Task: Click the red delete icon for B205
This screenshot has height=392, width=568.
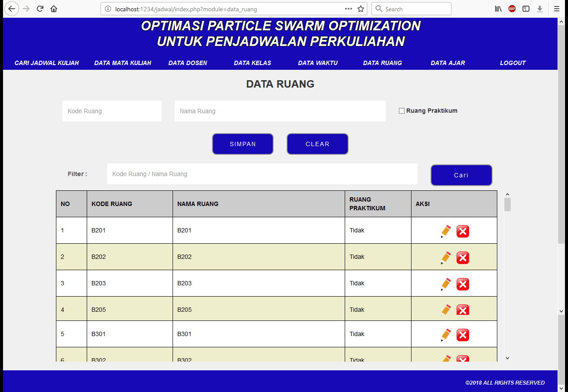Action: pyautogui.click(x=463, y=310)
